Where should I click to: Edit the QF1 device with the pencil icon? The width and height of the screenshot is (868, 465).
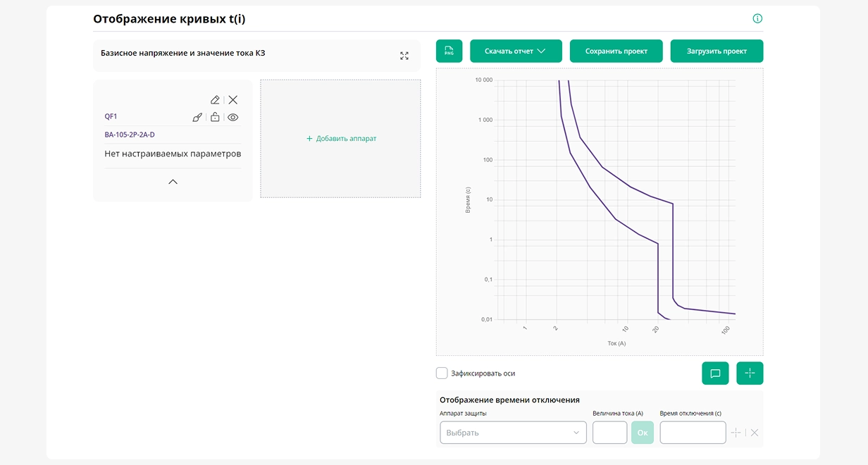coord(215,100)
